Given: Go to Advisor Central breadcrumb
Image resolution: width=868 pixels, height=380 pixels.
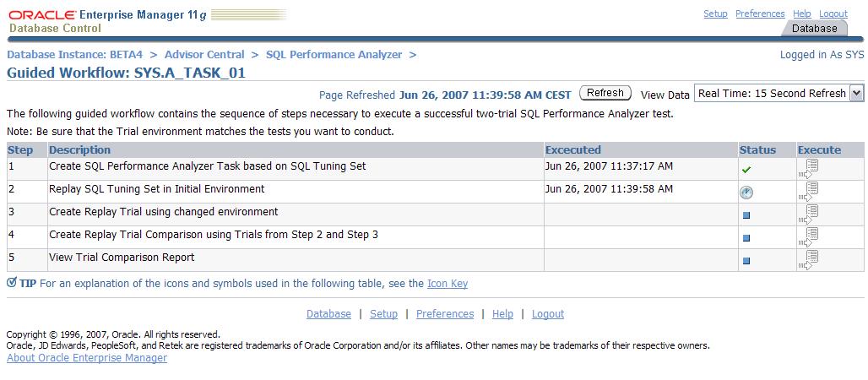Looking at the screenshot, I should (204, 54).
